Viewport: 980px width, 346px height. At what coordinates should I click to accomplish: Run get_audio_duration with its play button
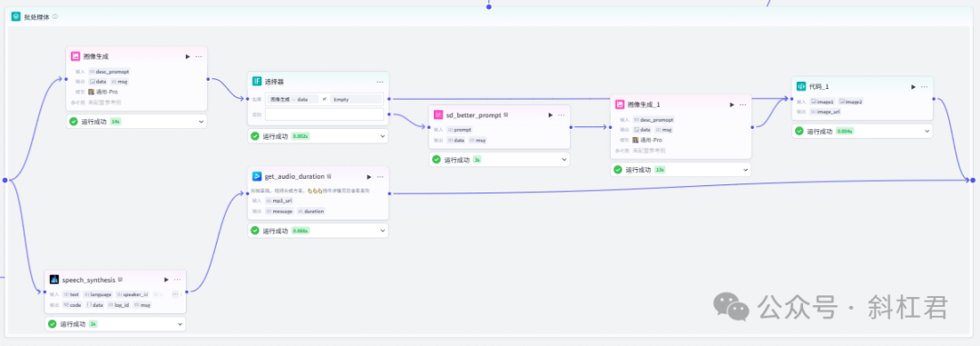coord(368,177)
